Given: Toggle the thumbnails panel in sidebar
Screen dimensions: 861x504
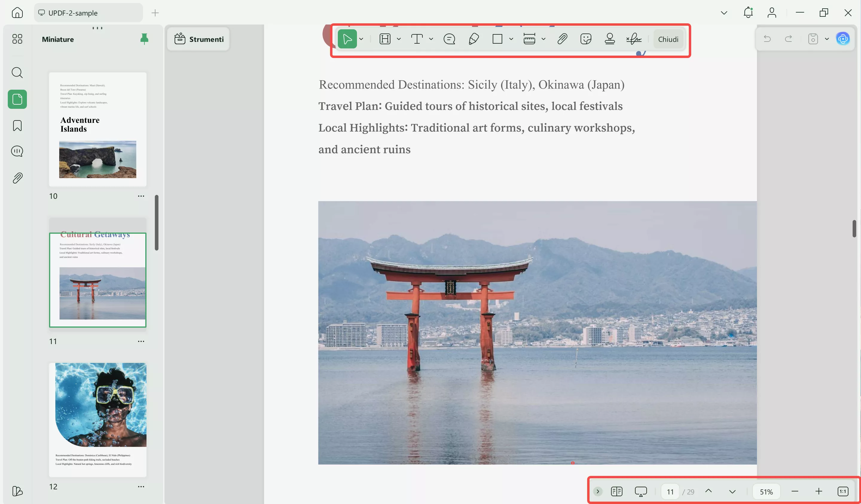Looking at the screenshot, I should [x=17, y=99].
